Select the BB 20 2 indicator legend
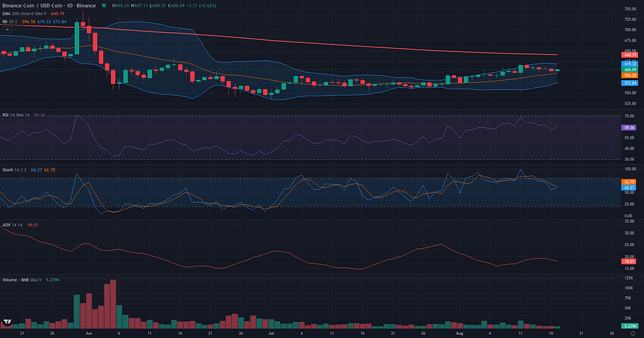The image size is (644, 338). [10, 22]
